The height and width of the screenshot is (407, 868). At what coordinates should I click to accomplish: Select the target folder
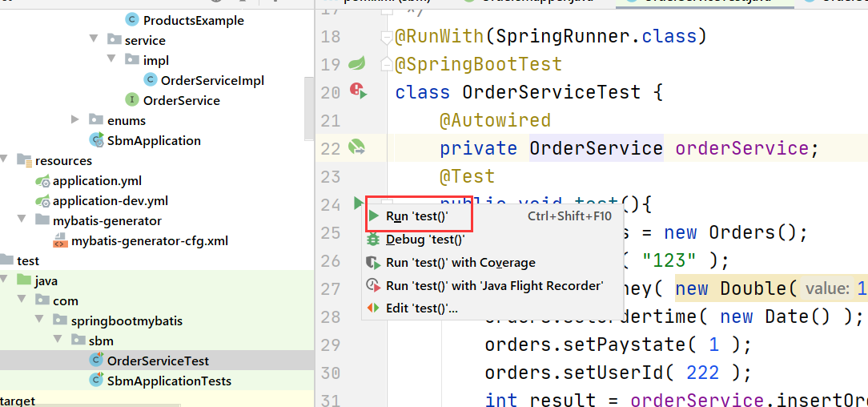18,401
